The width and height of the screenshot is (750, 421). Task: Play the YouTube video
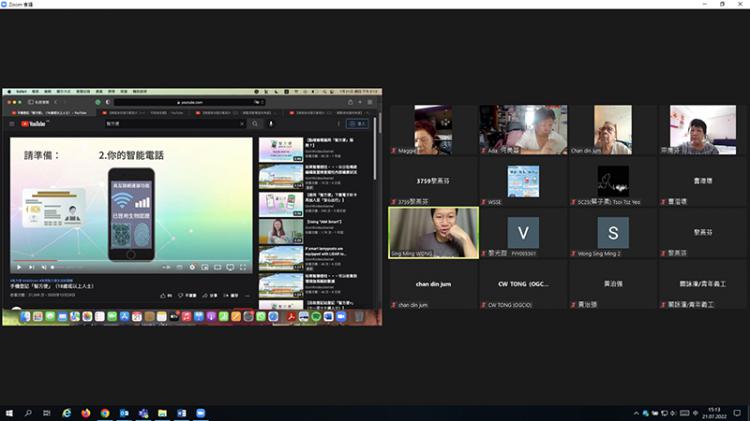tap(19, 267)
